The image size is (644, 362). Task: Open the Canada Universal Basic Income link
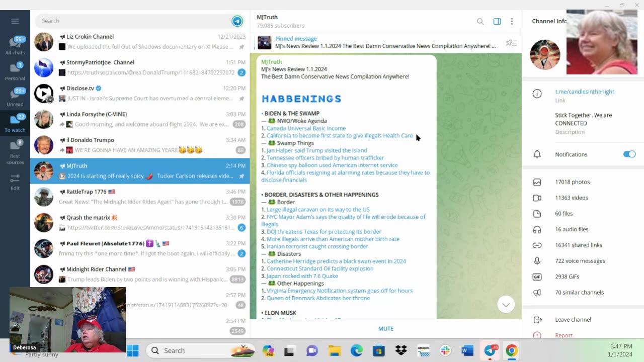(306, 128)
